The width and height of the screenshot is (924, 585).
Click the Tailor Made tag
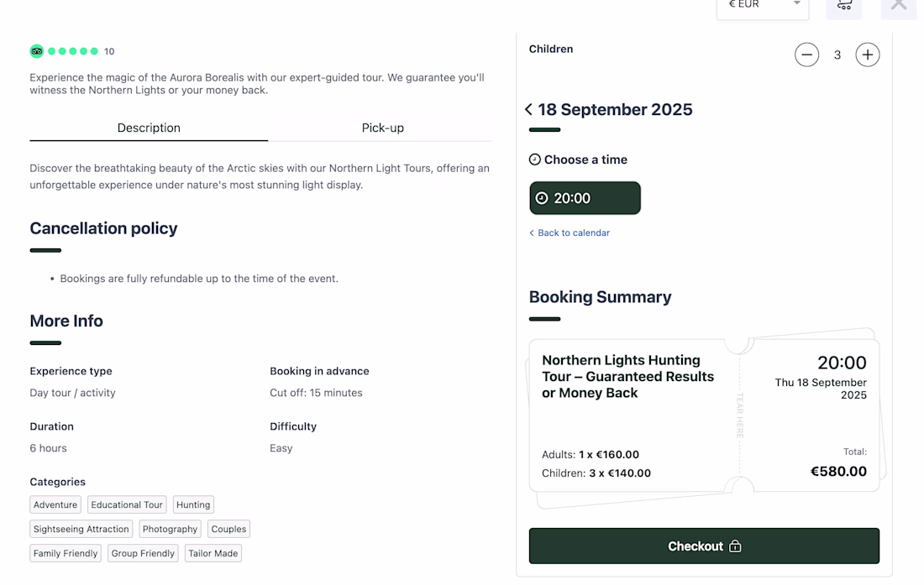(213, 553)
